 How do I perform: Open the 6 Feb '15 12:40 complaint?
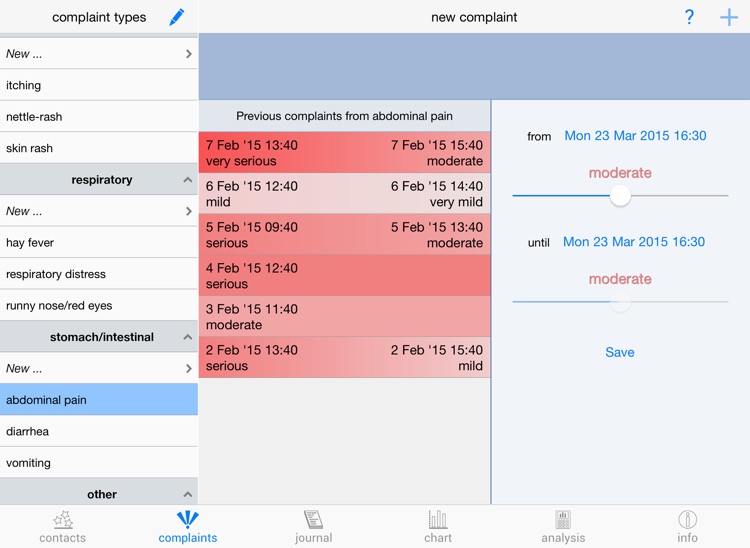(x=344, y=194)
